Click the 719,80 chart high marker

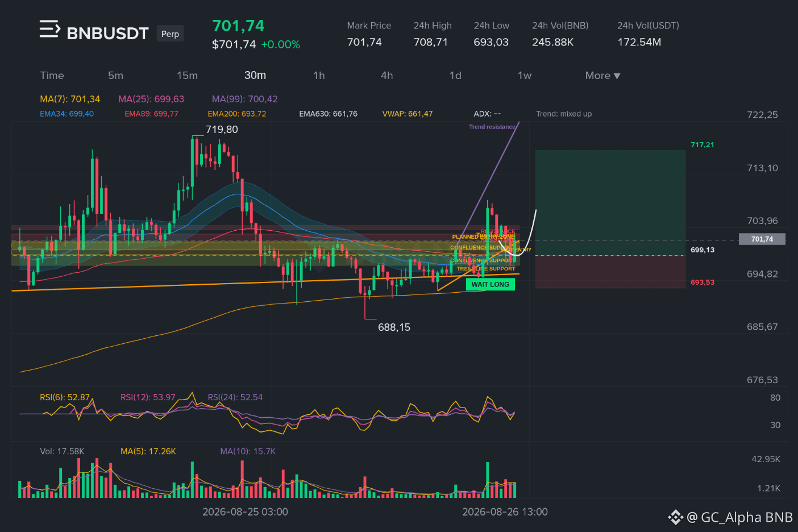point(222,130)
